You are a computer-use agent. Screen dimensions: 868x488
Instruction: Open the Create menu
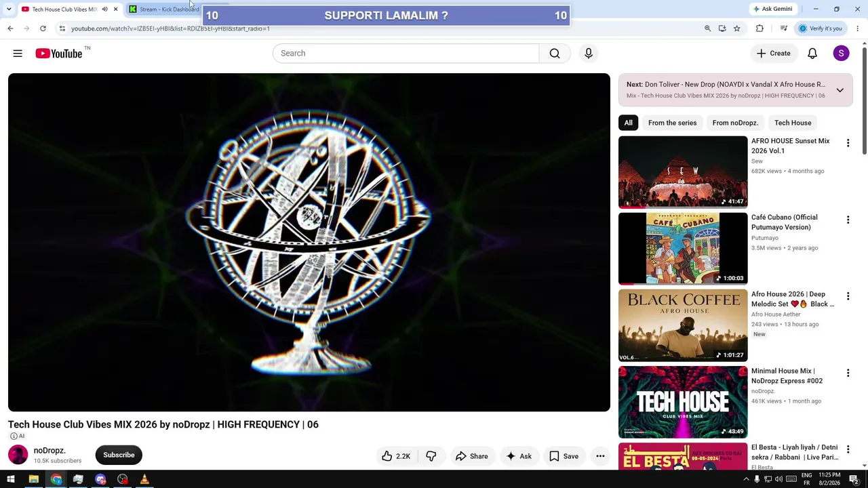point(774,54)
